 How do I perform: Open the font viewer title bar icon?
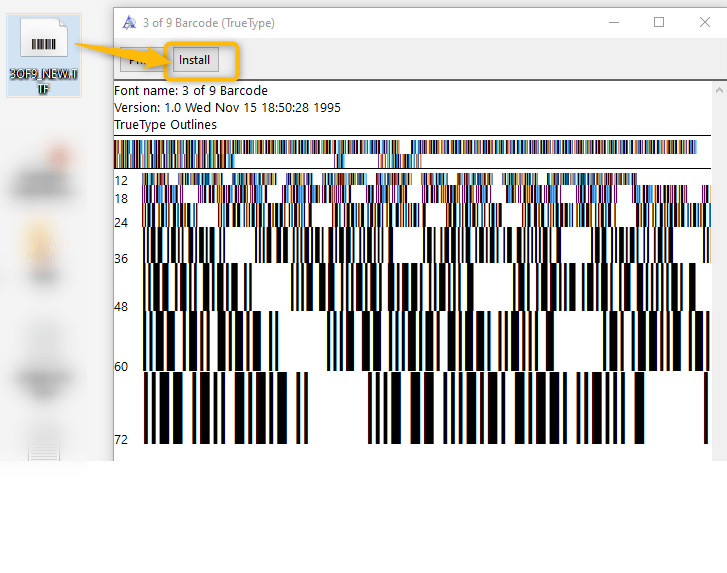pos(130,23)
